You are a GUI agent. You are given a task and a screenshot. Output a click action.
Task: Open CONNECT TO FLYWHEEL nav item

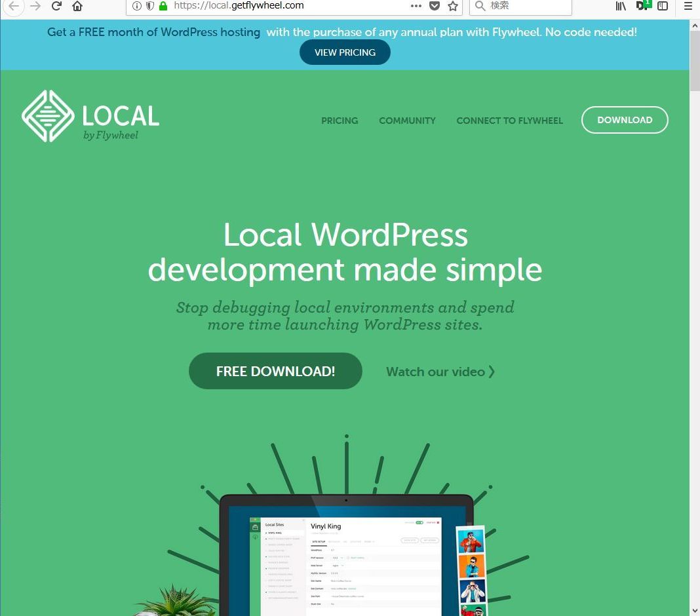509,121
